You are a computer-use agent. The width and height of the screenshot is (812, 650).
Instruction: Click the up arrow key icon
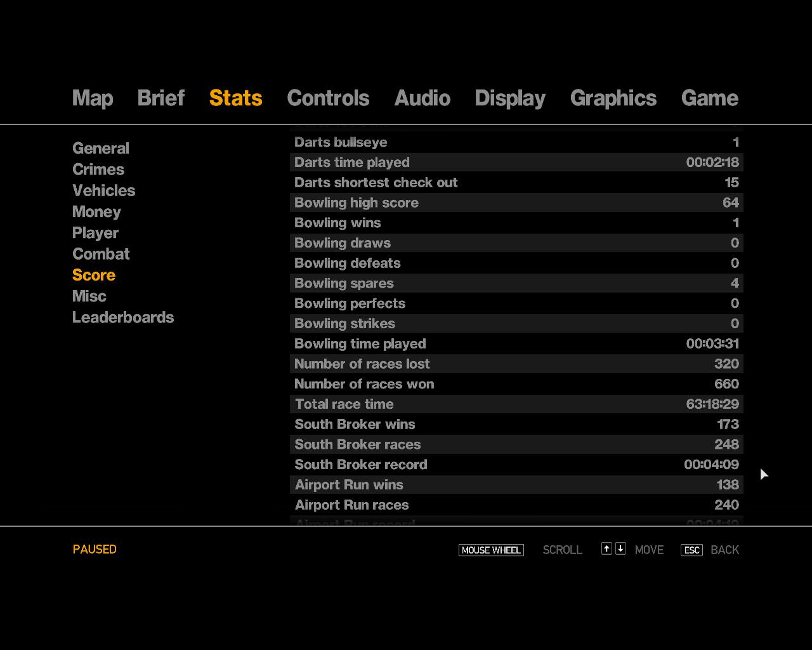click(x=606, y=549)
